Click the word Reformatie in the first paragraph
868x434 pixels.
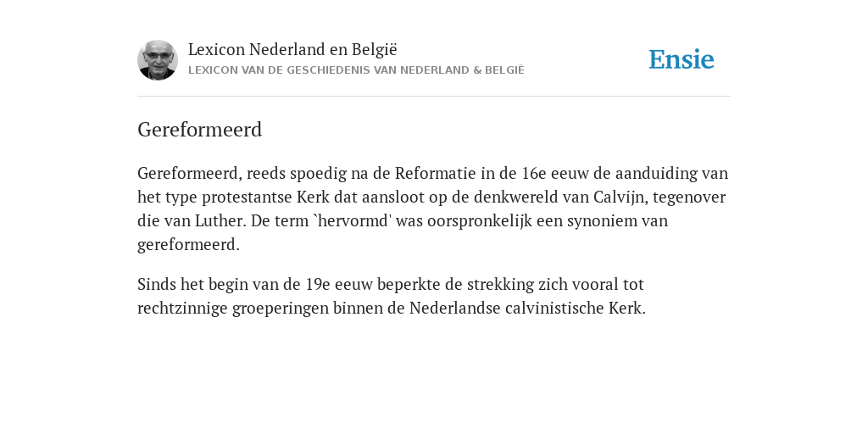[435, 173]
